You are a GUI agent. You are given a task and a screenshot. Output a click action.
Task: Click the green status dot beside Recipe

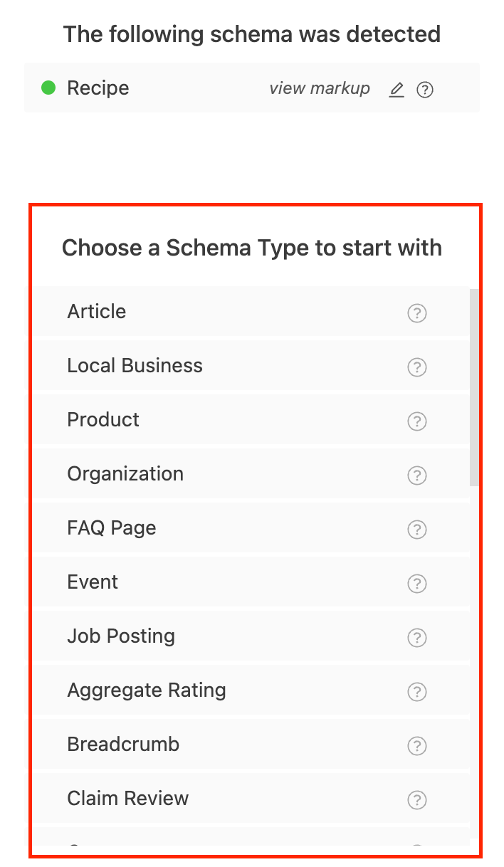[48, 87]
